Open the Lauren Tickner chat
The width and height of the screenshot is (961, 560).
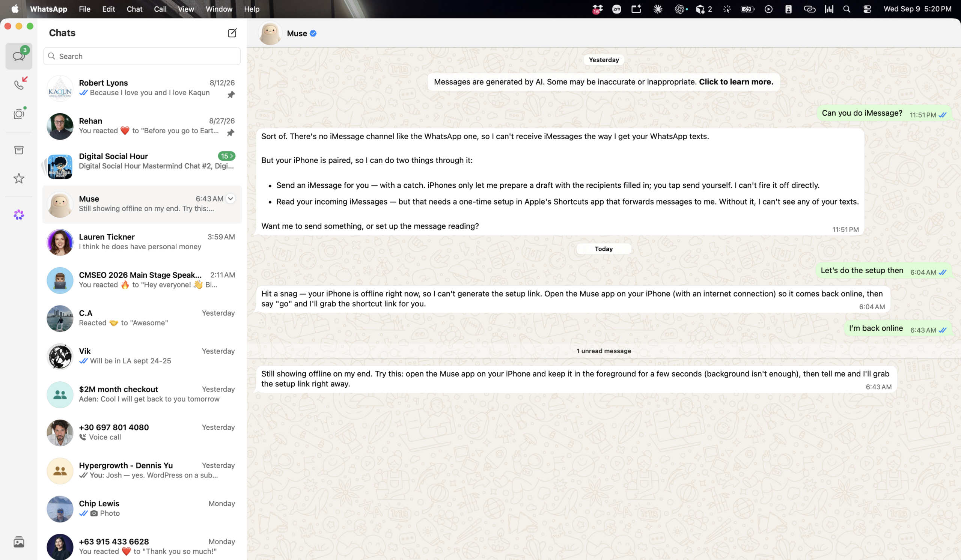[x=142, y=242]
